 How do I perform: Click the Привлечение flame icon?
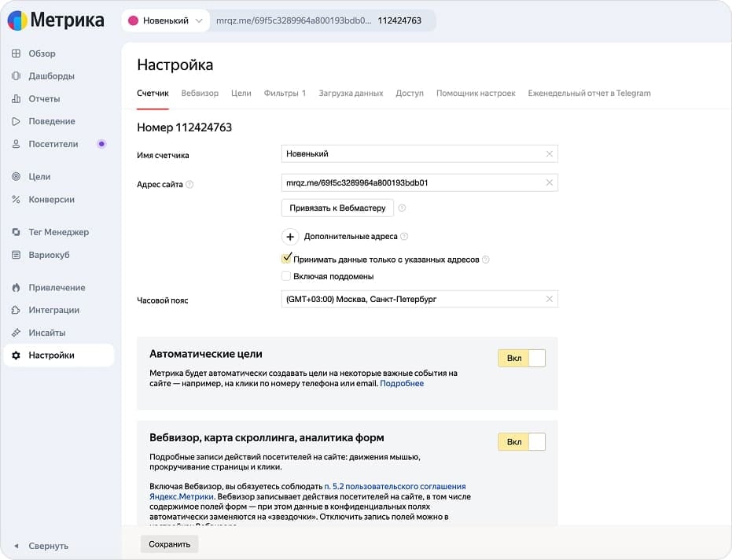point(16,287)
